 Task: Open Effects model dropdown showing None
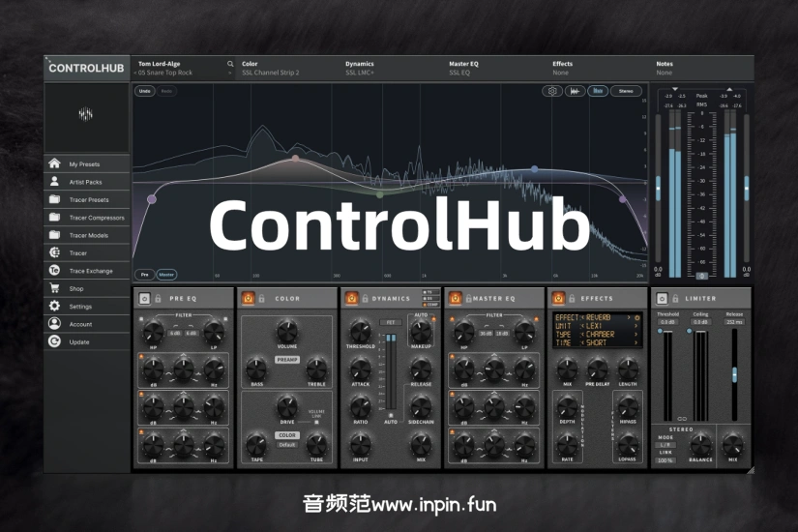[x=560, y=73]
